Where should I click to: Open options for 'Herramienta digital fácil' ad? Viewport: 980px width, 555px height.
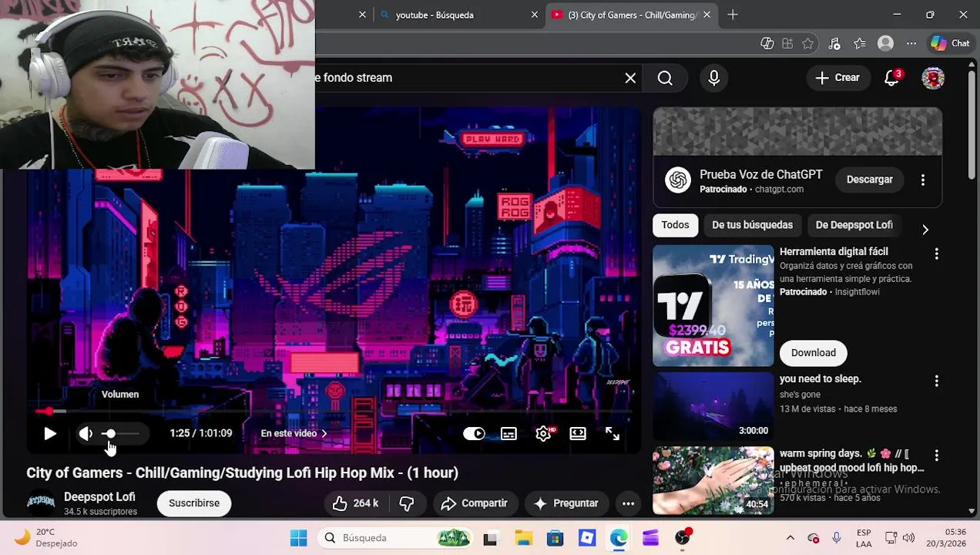point(937,254)
